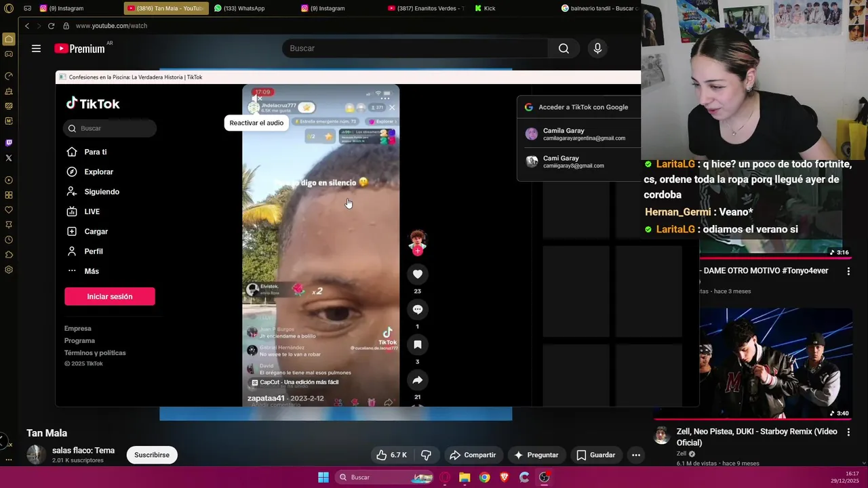Choose Cami Garay Google account

point(578,161)
